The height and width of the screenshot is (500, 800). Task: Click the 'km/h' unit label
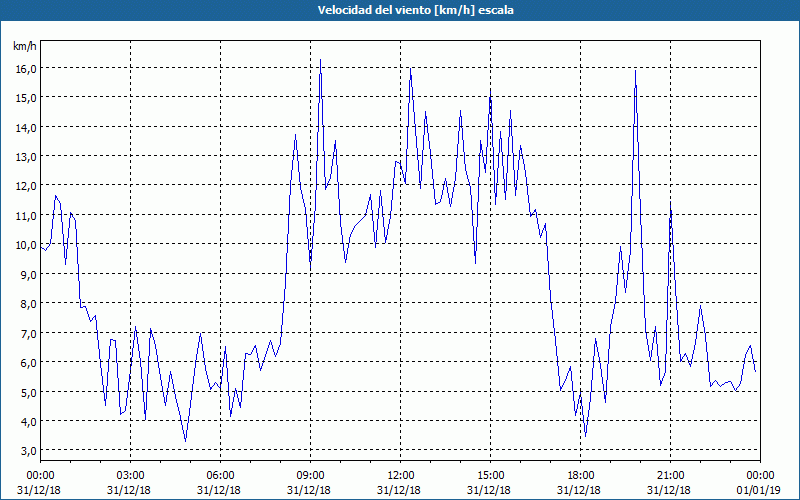point(25,46)
